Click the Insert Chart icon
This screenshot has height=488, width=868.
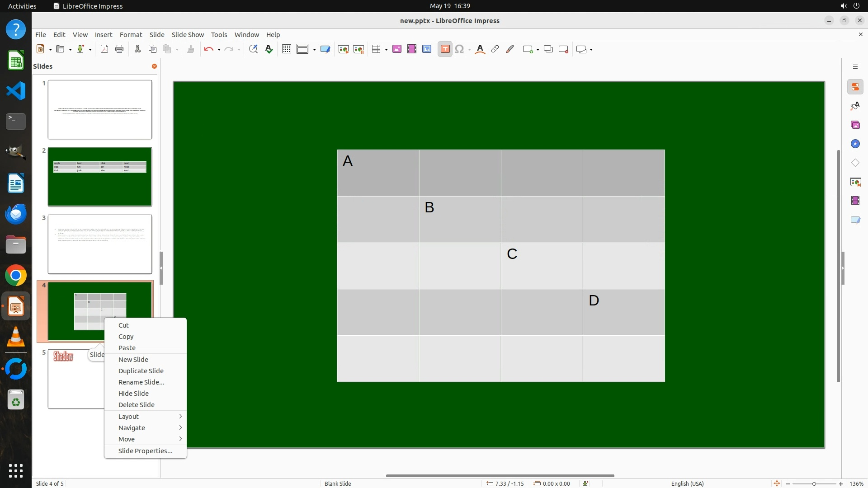coord(427,49)
